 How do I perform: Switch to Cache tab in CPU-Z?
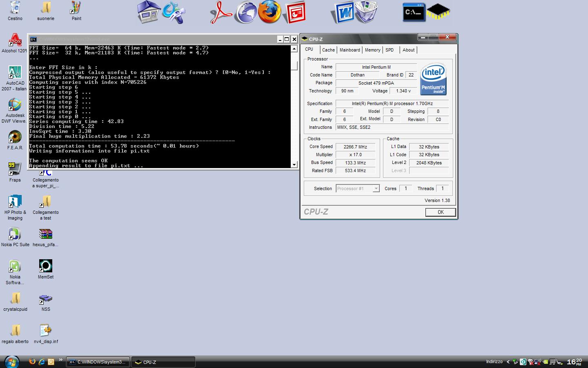[x=328, y=50]
